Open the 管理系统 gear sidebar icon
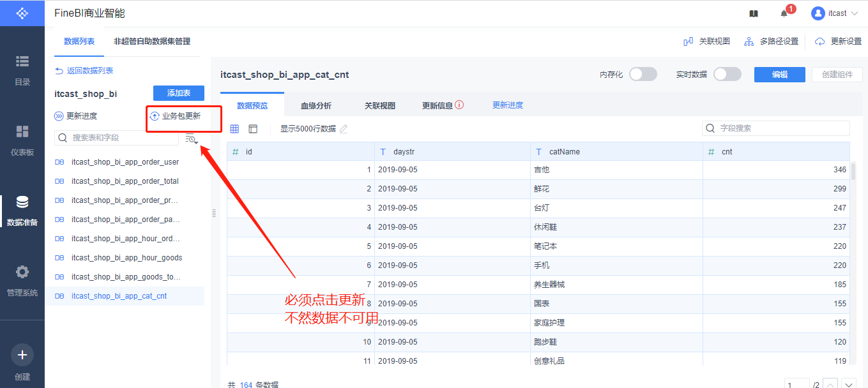Image resolution: width=868 pixels, height=388 pixels. 22,272
